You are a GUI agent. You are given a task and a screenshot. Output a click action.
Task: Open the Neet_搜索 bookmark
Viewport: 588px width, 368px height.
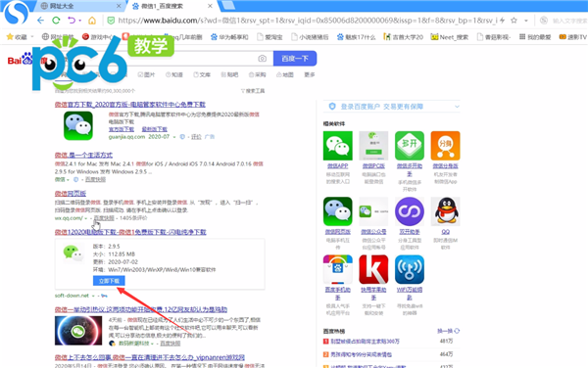[449, 36]
